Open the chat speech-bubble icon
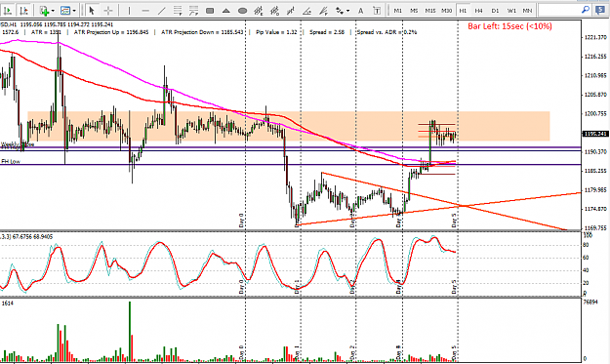610x364 pixels. [600, 11]
